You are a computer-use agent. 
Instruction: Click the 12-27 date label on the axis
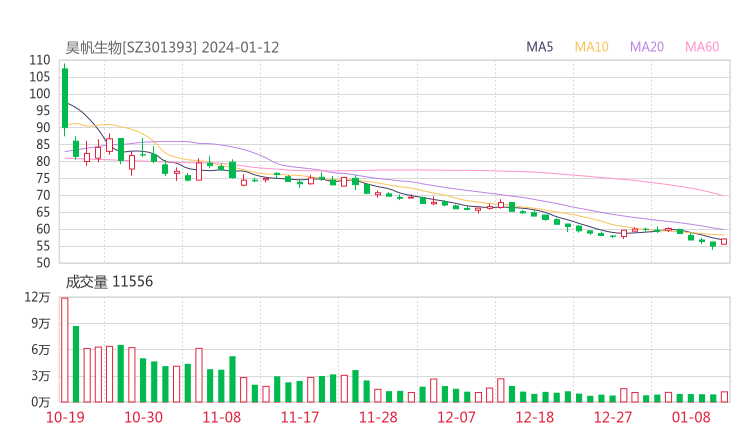pyautogui.click(x=613, y=417)
